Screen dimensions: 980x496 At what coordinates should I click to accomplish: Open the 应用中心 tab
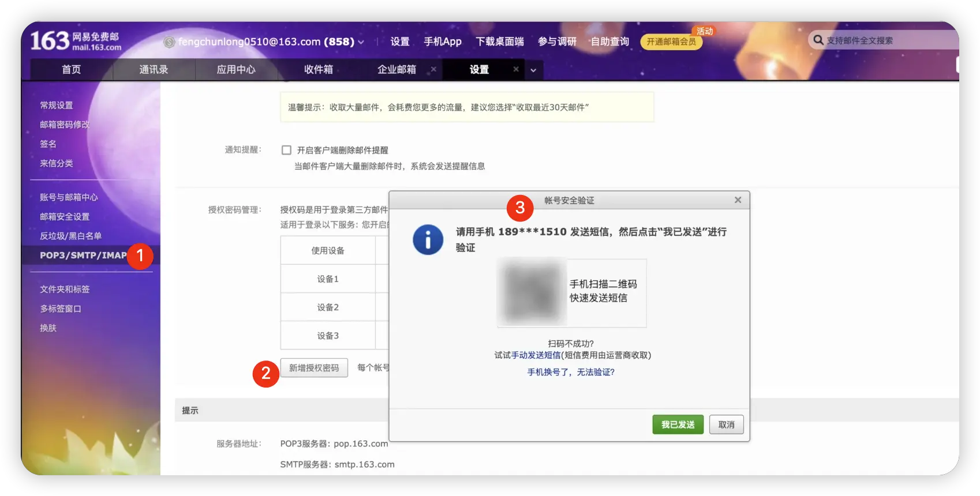point(236,69)
